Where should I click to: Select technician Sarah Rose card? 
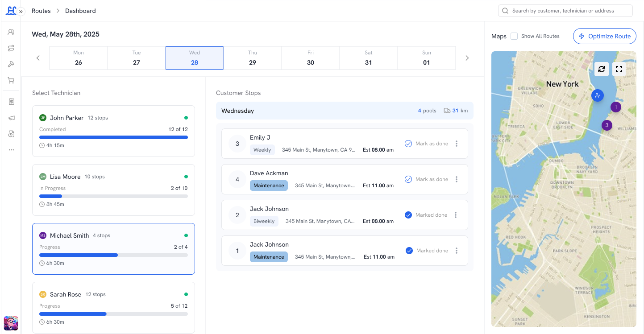(113, 308)
